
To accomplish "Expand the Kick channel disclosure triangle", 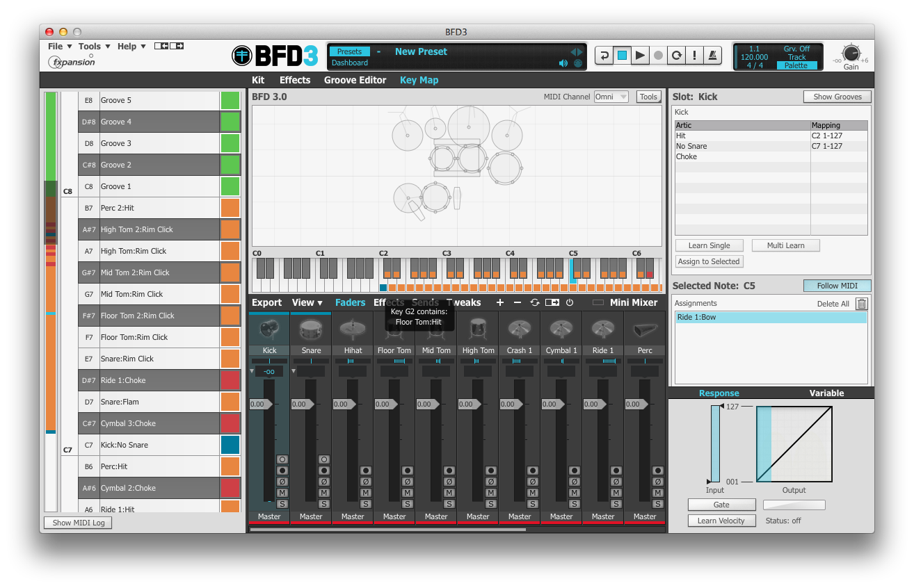I will click(252, 371).
